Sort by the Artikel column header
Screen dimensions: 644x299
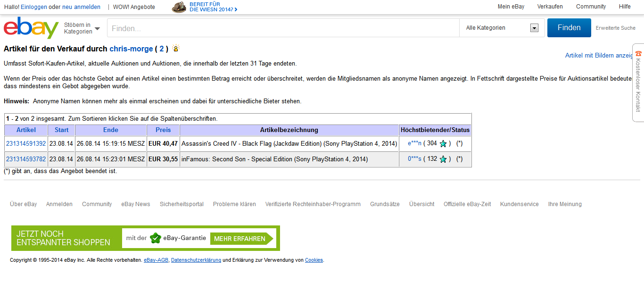(26, 130)
